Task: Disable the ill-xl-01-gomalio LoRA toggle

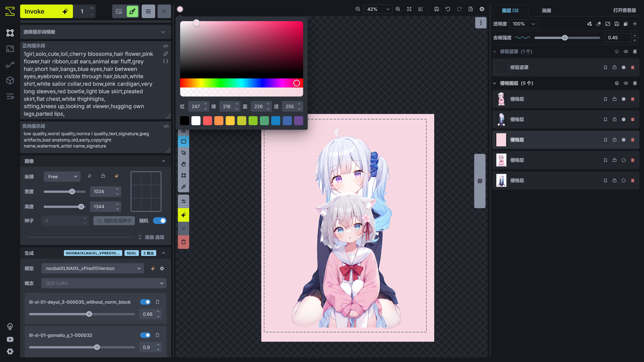Action: (x=145, y=335)
